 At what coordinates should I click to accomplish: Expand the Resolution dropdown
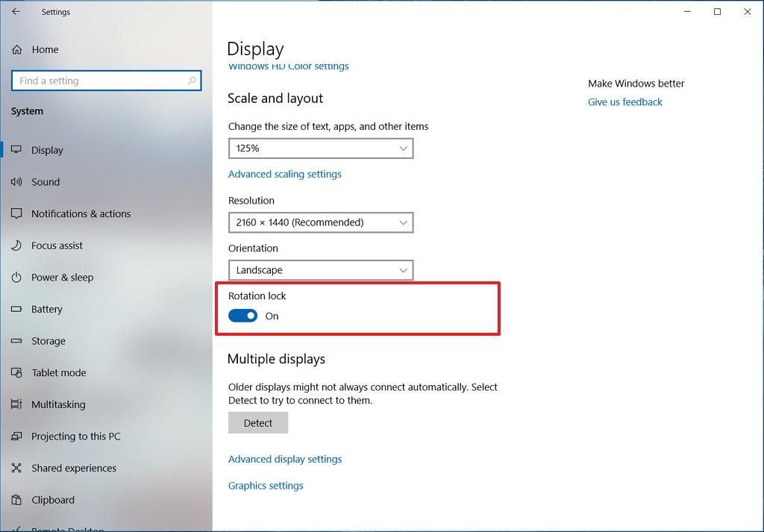click(321, 222)
